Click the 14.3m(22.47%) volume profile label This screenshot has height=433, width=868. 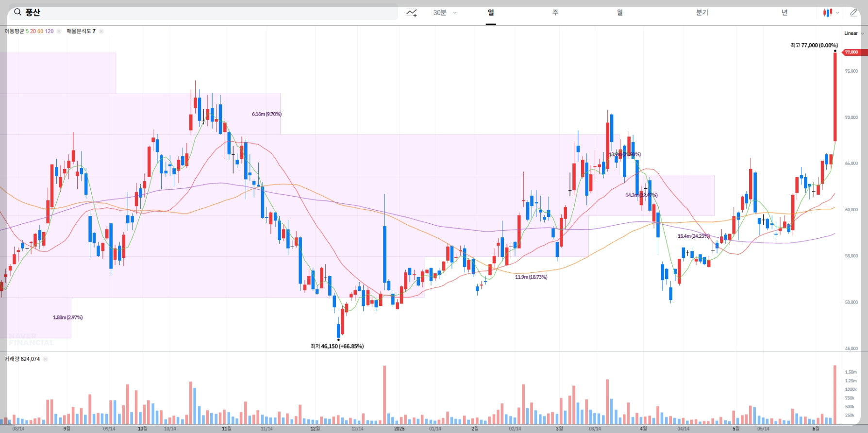tap(641, 196)
